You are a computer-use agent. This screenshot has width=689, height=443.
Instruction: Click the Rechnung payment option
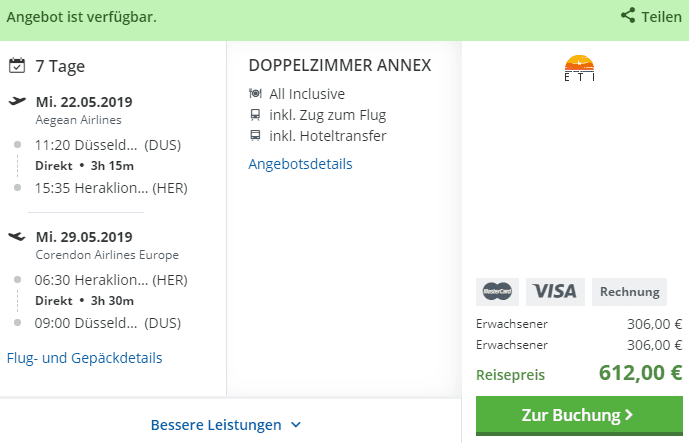[629, 291]
